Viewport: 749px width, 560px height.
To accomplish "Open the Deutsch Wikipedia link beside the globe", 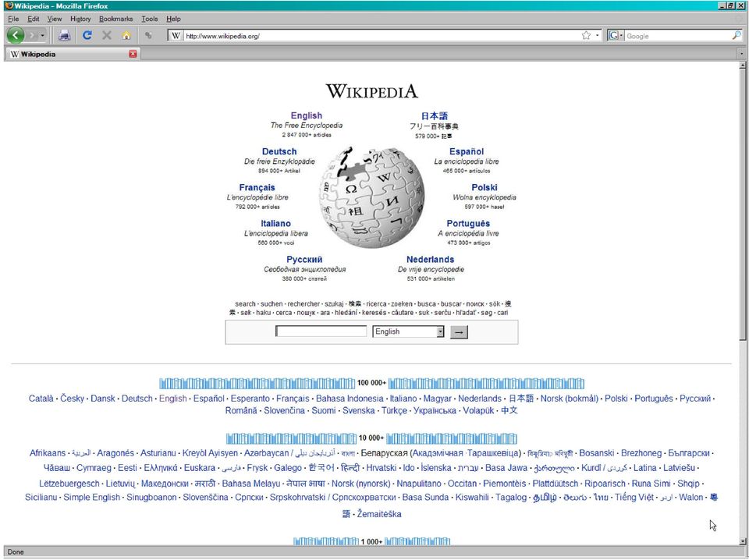I will tap(279, 151).
